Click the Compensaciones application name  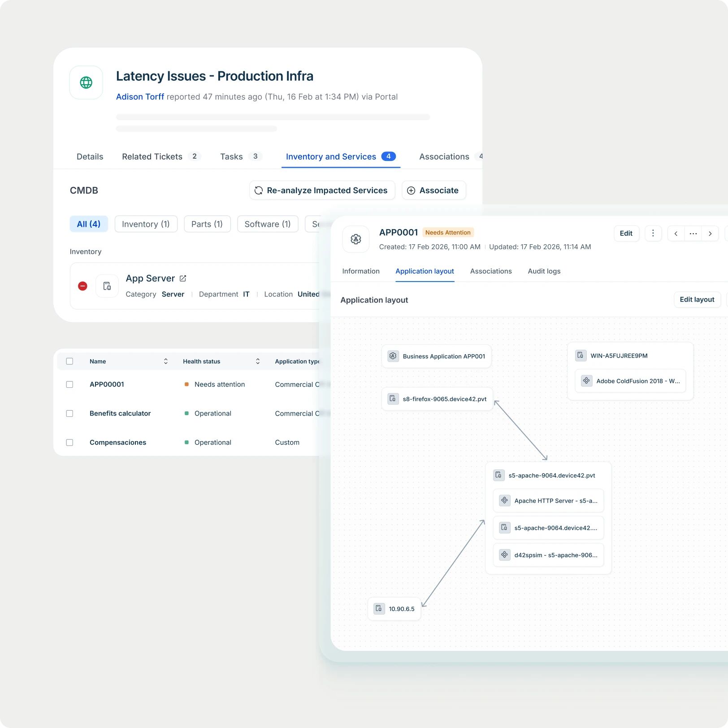click(x=118, y=442)
